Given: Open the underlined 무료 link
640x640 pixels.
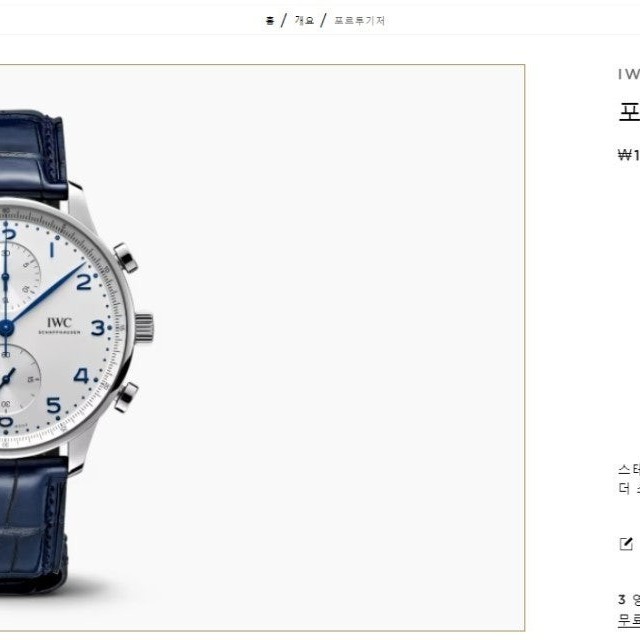Looking at the screenshot, I should tap(629, 620).
